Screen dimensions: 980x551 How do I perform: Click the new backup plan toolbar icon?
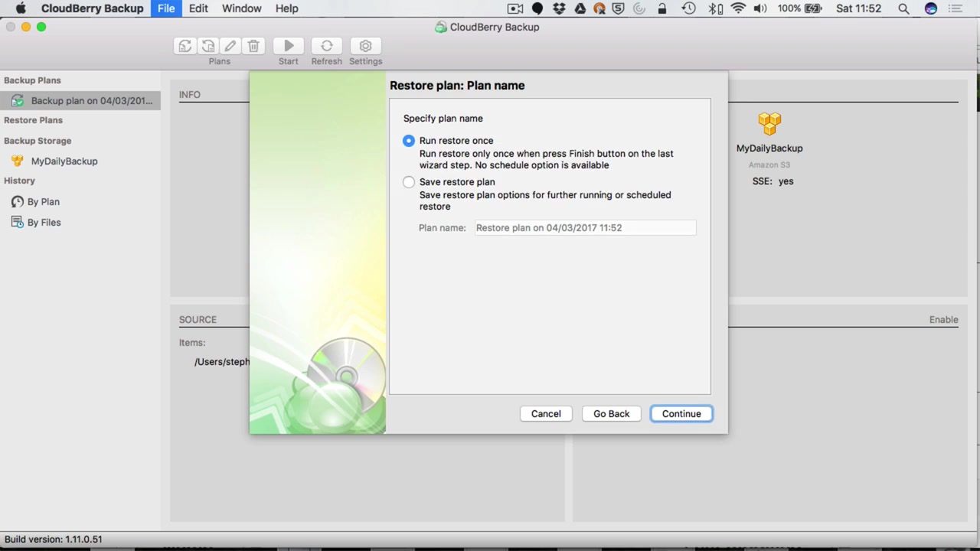click(185, 46)
